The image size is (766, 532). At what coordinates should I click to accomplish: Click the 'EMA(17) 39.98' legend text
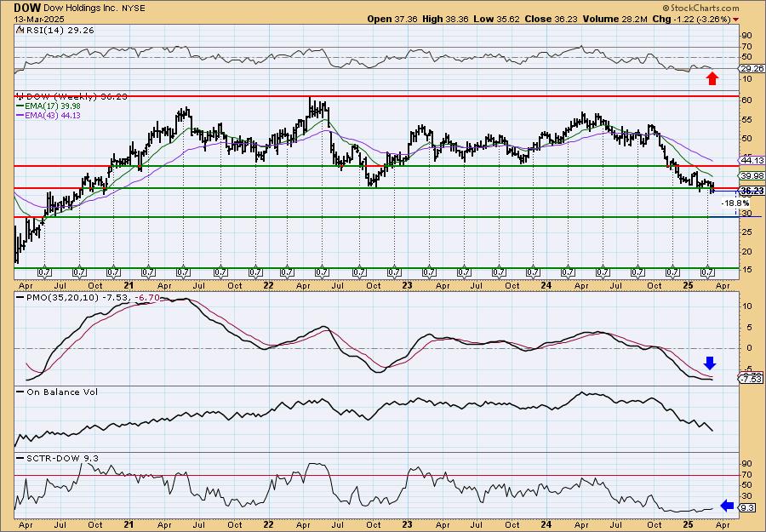[53, 106]
